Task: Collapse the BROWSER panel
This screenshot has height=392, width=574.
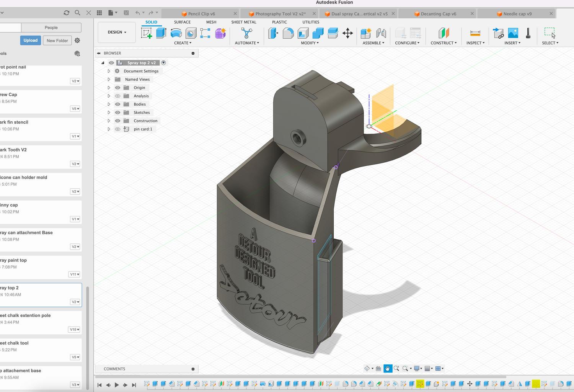Action: click(99, 53)
